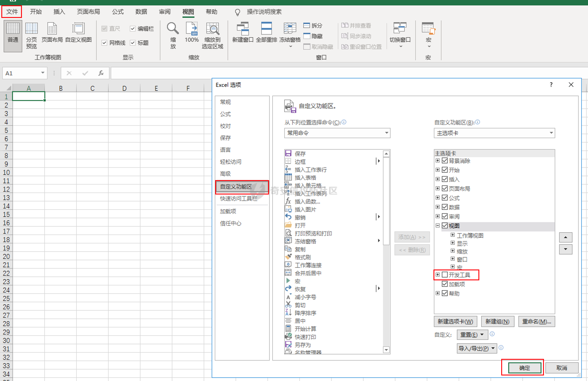The image size is (588, 381).
Task: Click the OK (确定) button
Action: 524,368
